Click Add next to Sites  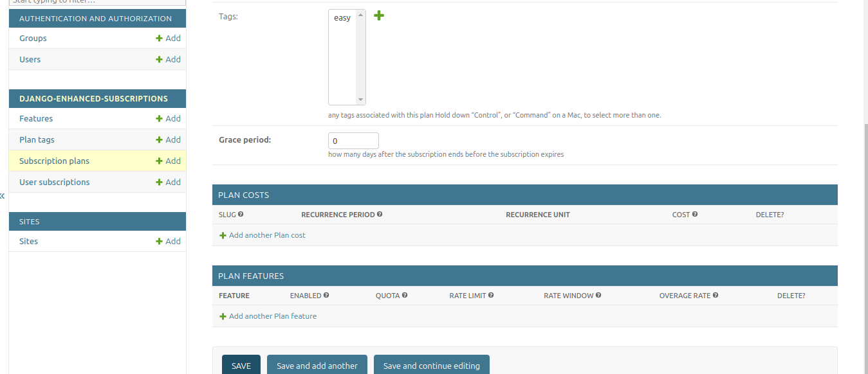pos(169,242)
